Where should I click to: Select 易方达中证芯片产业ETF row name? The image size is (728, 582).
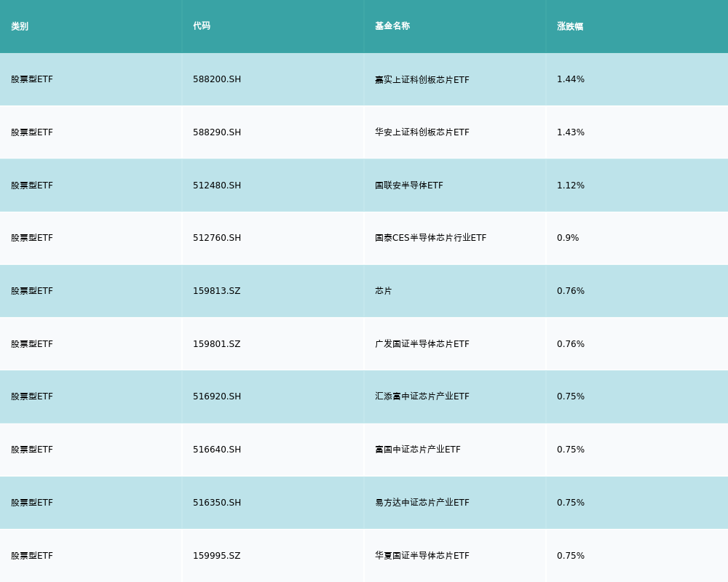pyautogui.click(x=422, y=503)
